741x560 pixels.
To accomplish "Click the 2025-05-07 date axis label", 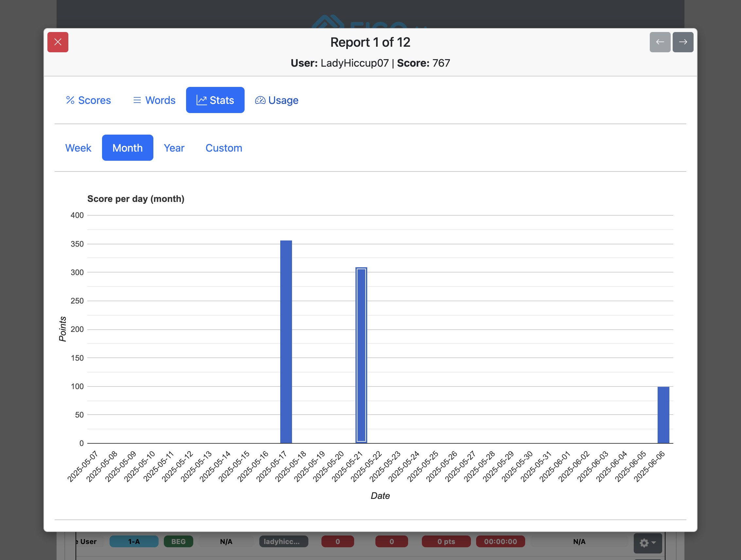I will (x=82, y=467).
